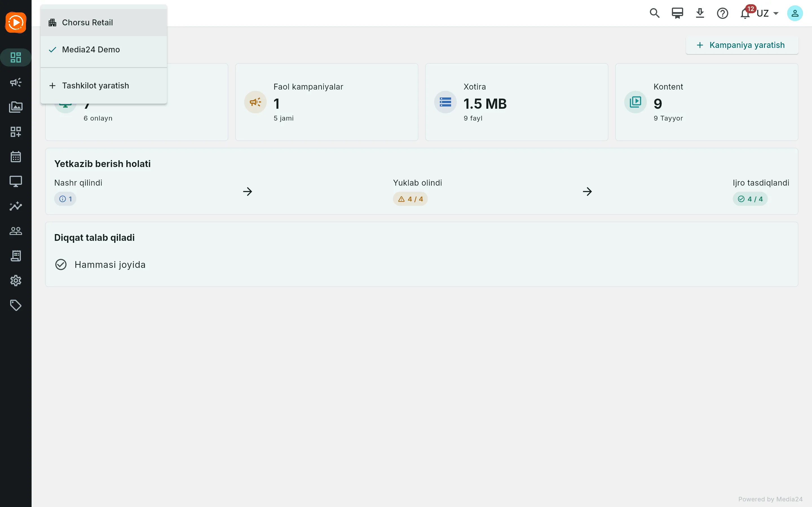This screenshot has width=812, height=507.
Task: Open the Faol kampaniyalar card
Action: point(326,102)
